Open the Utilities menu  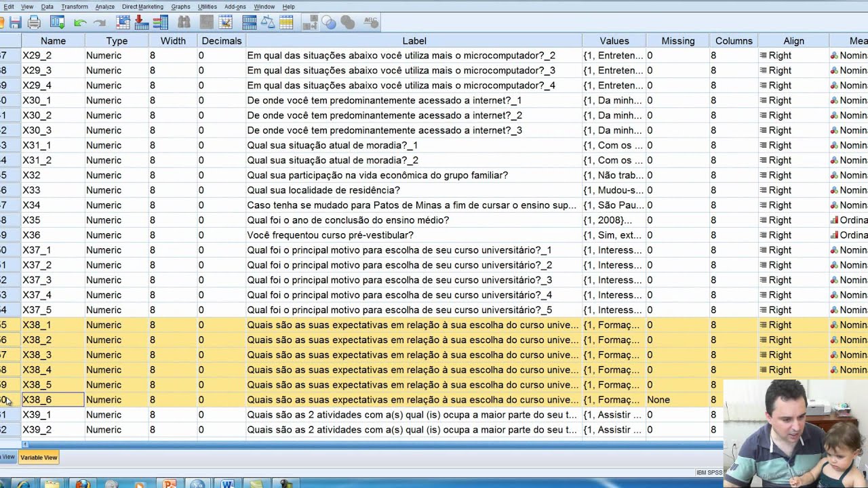(x=208, y=7)
